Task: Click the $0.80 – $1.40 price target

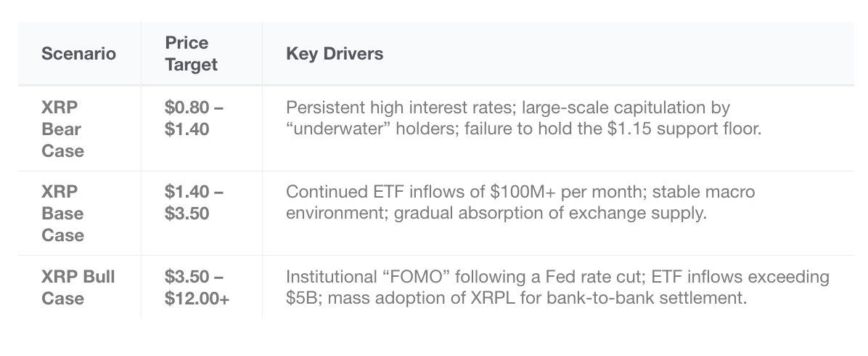Action: 194,119
